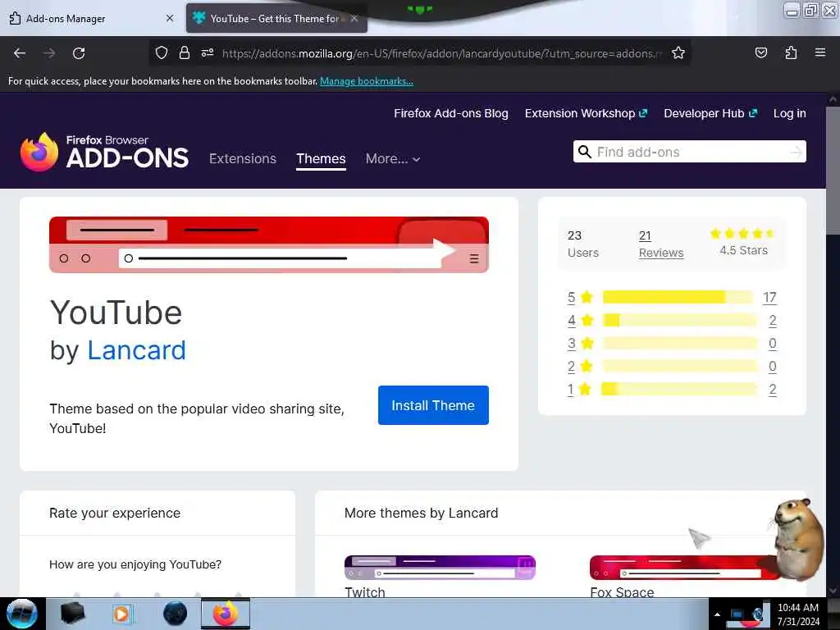
Task: Click the 4.5 Stars rating text
Action: click(743, 250)
